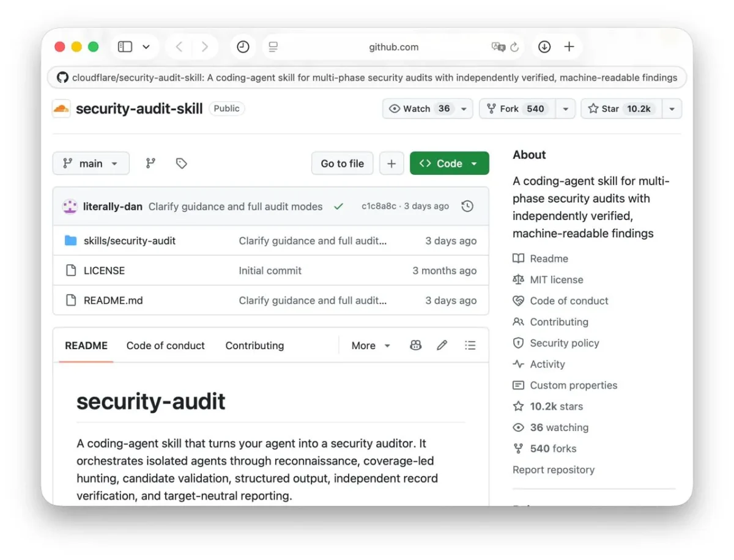Open the LICENSE file
Image resolution: width=734 pixels, height=560 pixels.
(104, 270)
